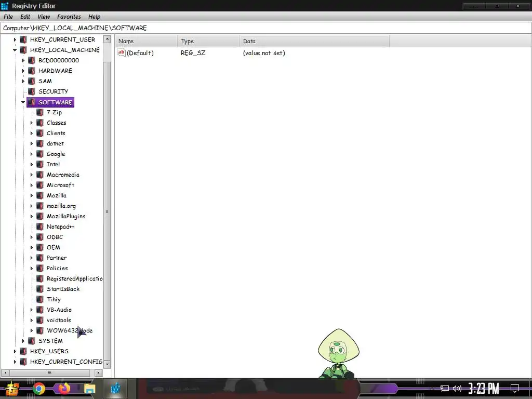Click the HKEY_CURRENT_USER folder icon
The height and width of the screenshot is (399, 532).
pyautogui.click(x=23, y=39)
